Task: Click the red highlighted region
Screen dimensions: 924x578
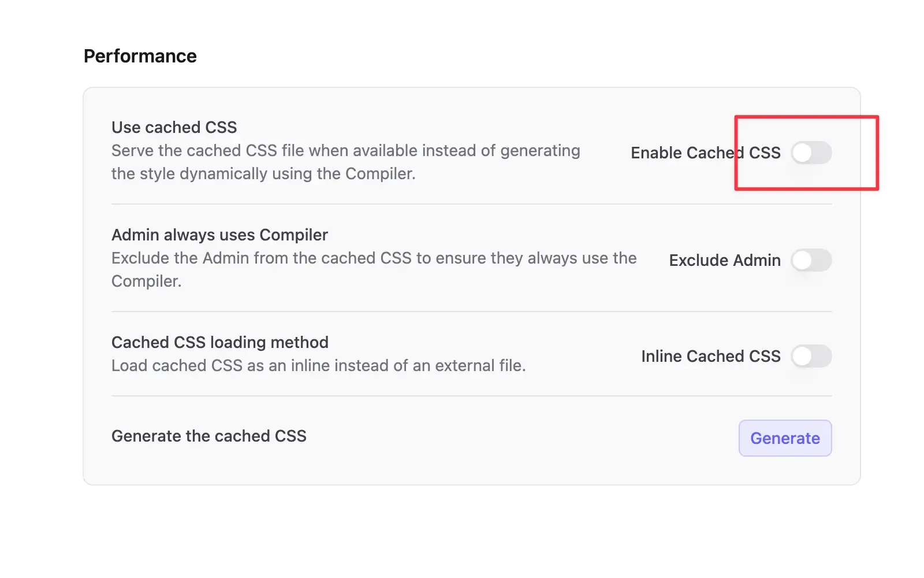Action: tap(806, 153)
